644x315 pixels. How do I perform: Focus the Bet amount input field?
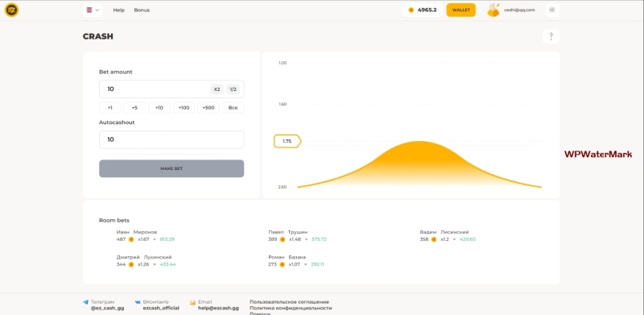click(x=171, y=89)
